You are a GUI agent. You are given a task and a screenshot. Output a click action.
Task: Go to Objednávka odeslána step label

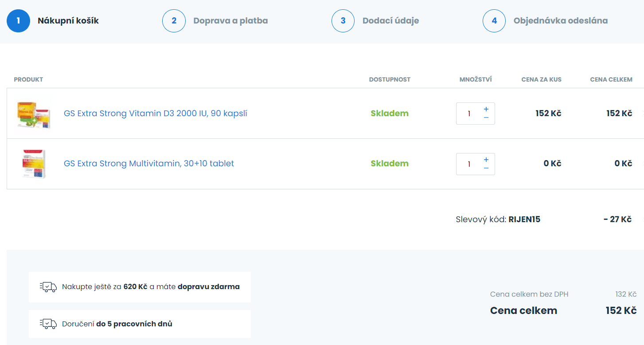(561, 21)
